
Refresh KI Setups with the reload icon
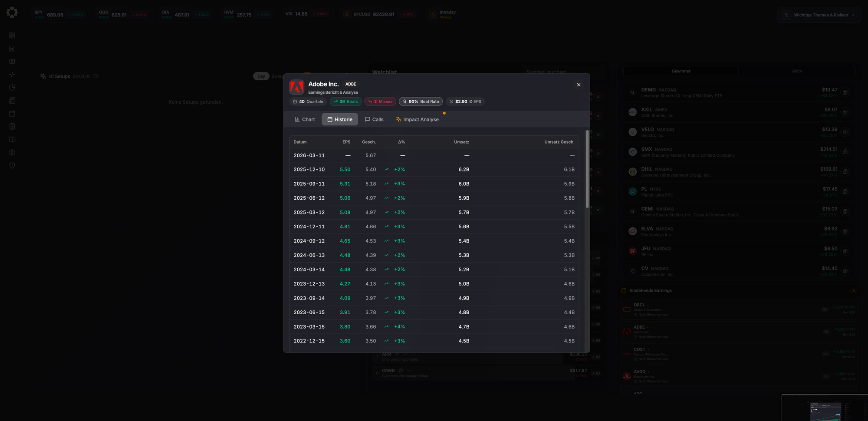[96, 76]
